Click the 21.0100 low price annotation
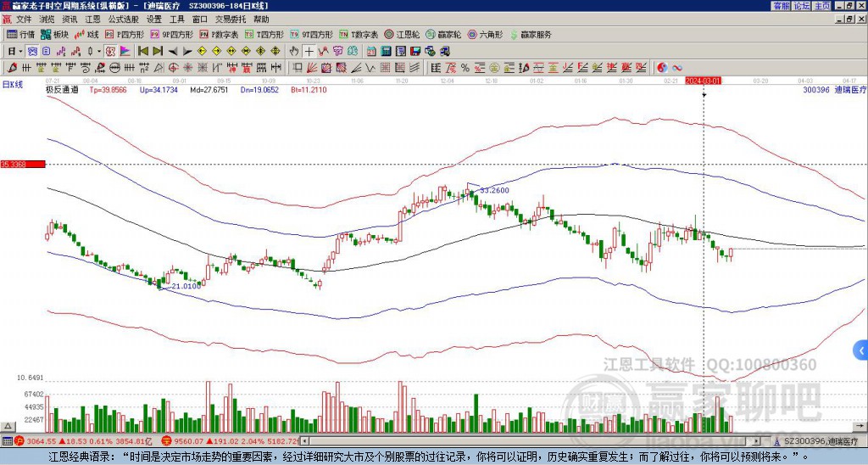This screenshot has height=465, width=868. click(x=186, y=286)
